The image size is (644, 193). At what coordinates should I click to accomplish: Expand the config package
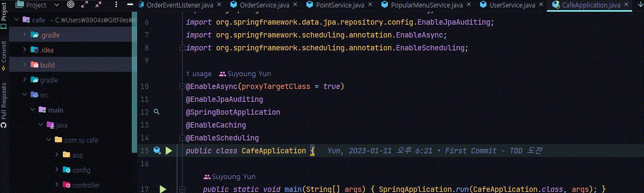coord(56,170)
